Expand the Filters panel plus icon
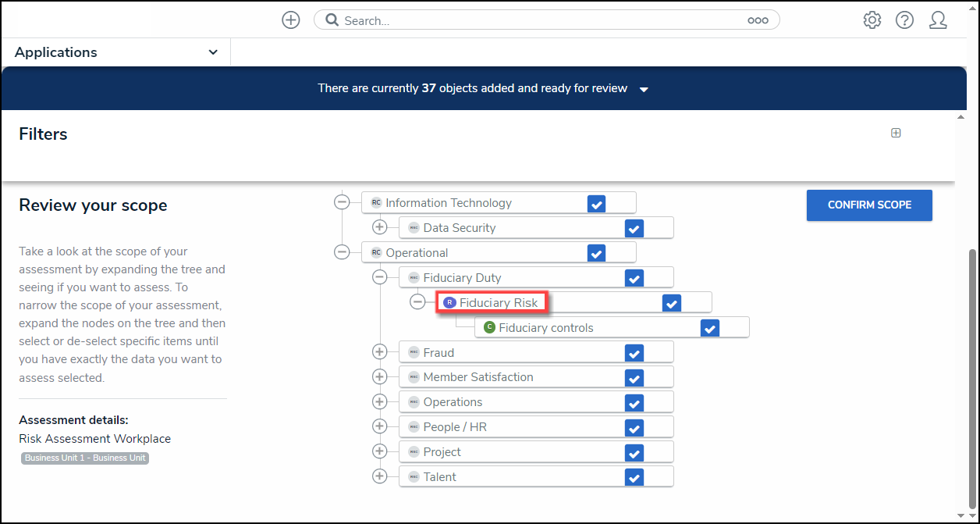980x524 pixels. (x=896, y=133)
